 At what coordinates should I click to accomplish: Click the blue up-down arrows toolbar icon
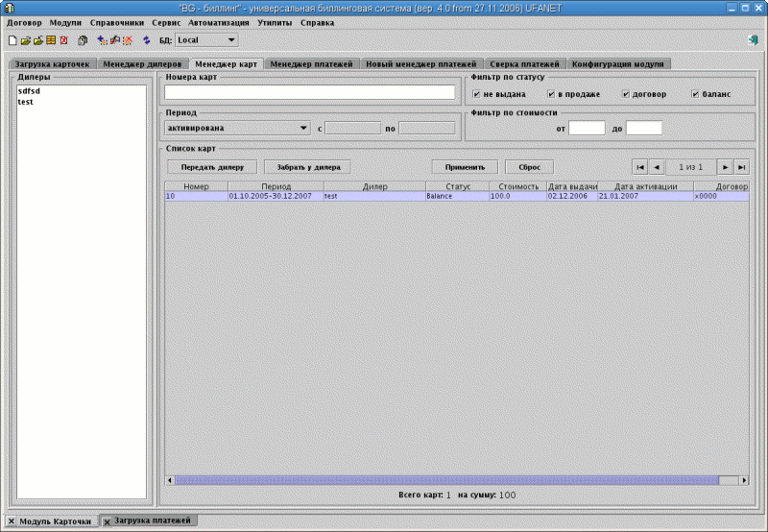click(146, 40)
